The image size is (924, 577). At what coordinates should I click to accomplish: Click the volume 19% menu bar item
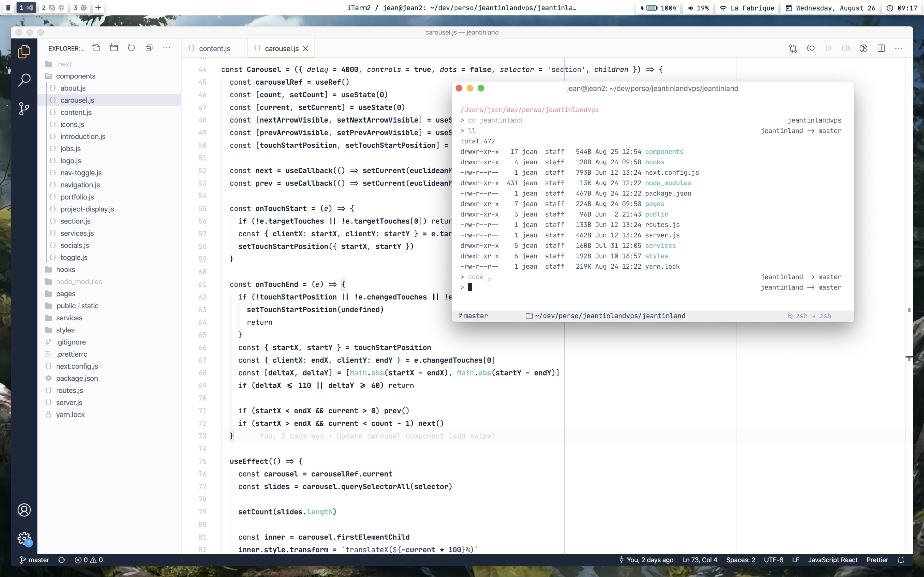click(x=698, y=8)
